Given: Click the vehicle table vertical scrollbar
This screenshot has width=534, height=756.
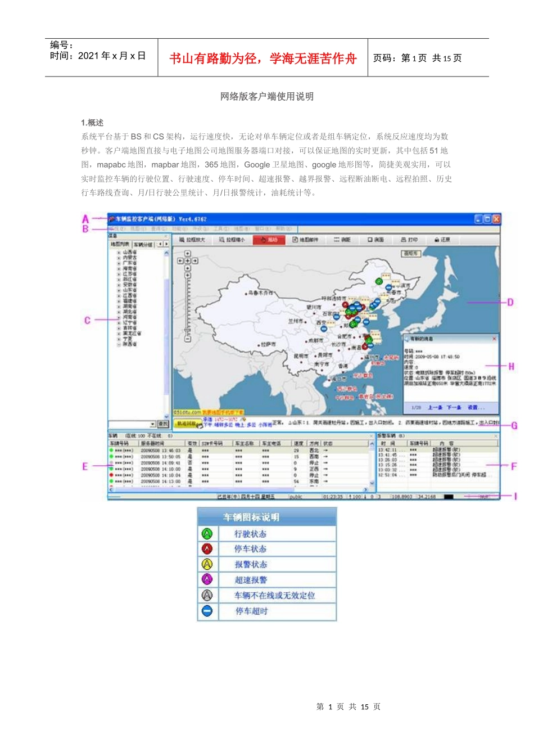Looking at the screenshot, I should (x=372, y=462).
